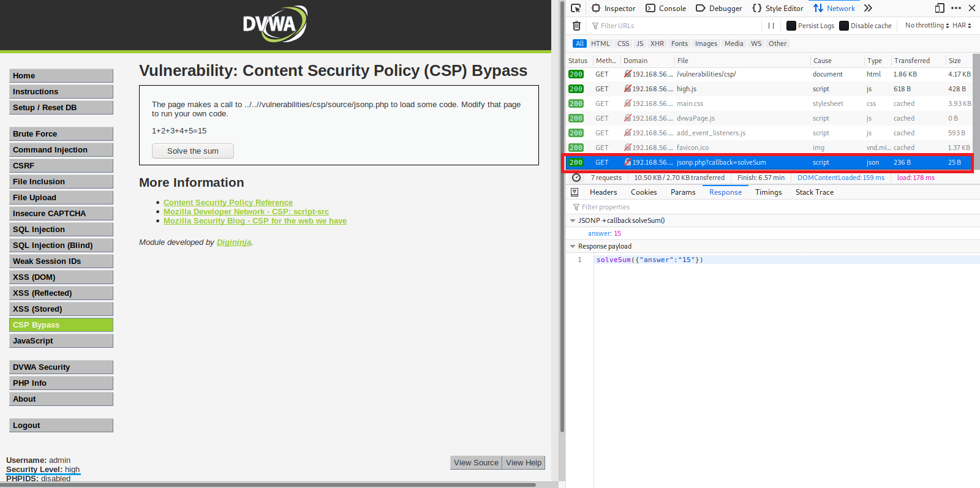This screenshot has height=488, width=980.
Task: Clear network log with the trash icon
Action: coord(576,26)
